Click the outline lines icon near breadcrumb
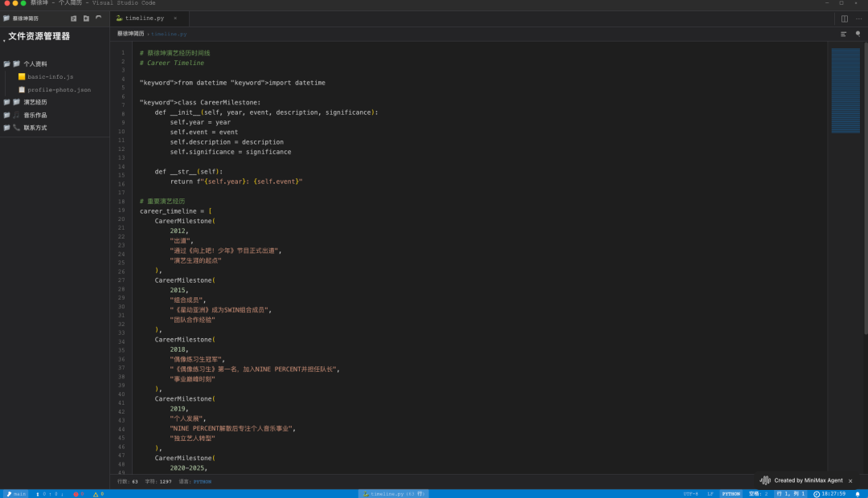Viewport: 868px width, 498px height. point(843,34)
